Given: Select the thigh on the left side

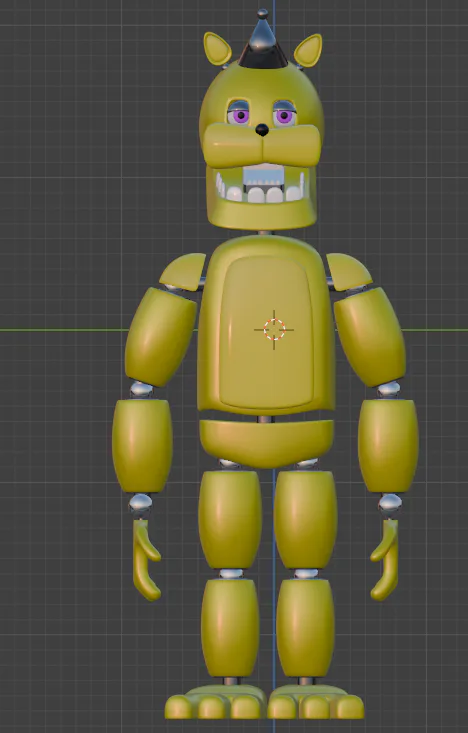Looking at the screenshot, I should pyautogui.click(x=230, y=519).
